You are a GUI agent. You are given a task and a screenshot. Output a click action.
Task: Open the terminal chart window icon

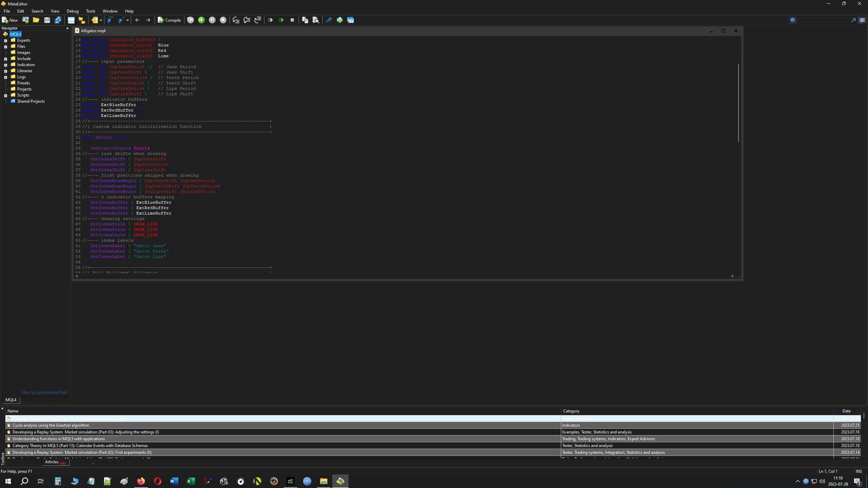351,20
